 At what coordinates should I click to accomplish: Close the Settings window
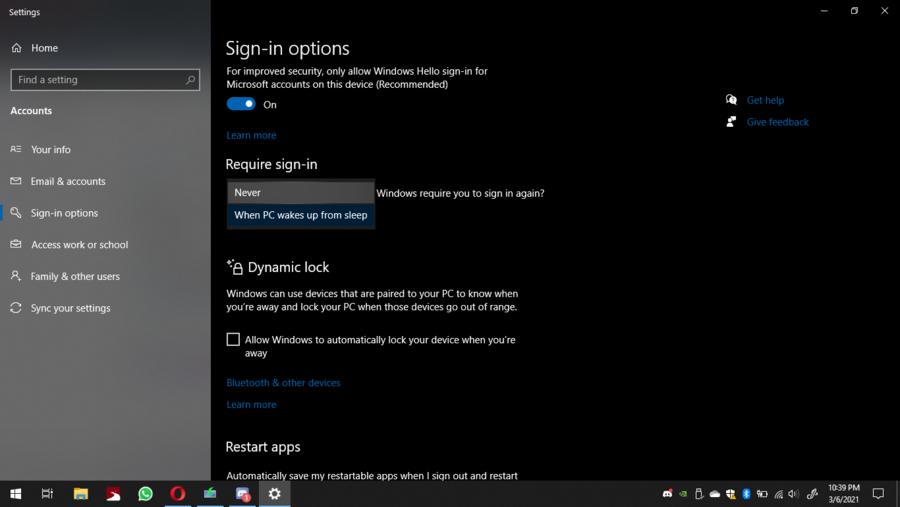point(885,11)
